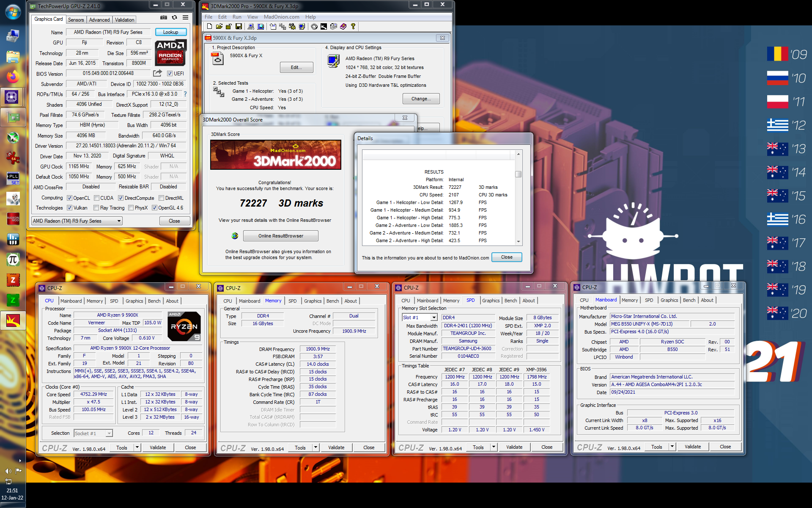
Task: Click the Open project folder icon in 3DMark2000
Action: pos(219,26)
